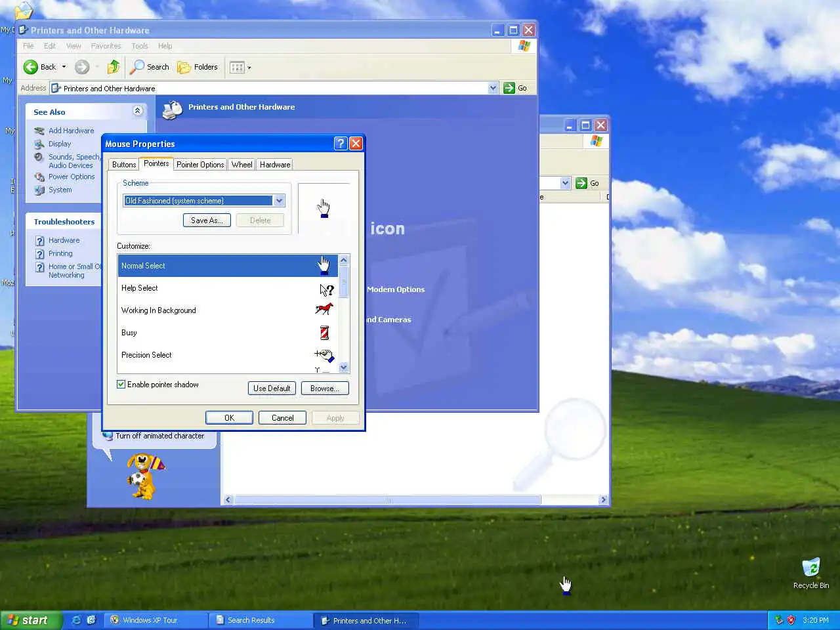
Task: Open the Favorites menu
Action: (x=106, y=46)
